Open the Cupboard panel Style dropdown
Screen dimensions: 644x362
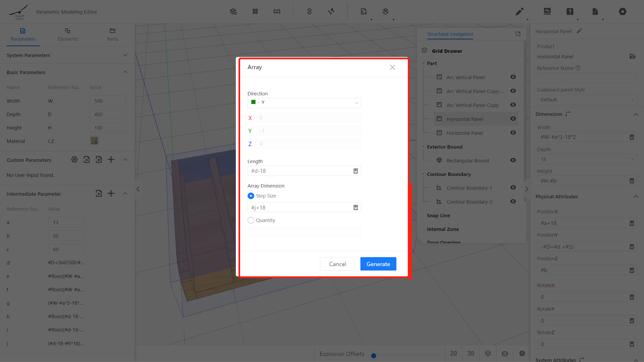586,100
